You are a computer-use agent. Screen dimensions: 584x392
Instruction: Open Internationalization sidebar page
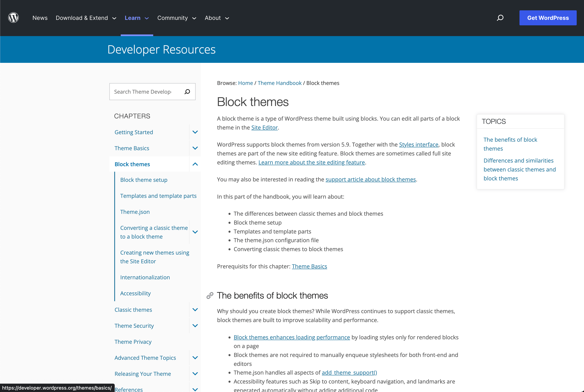point(145,277)
